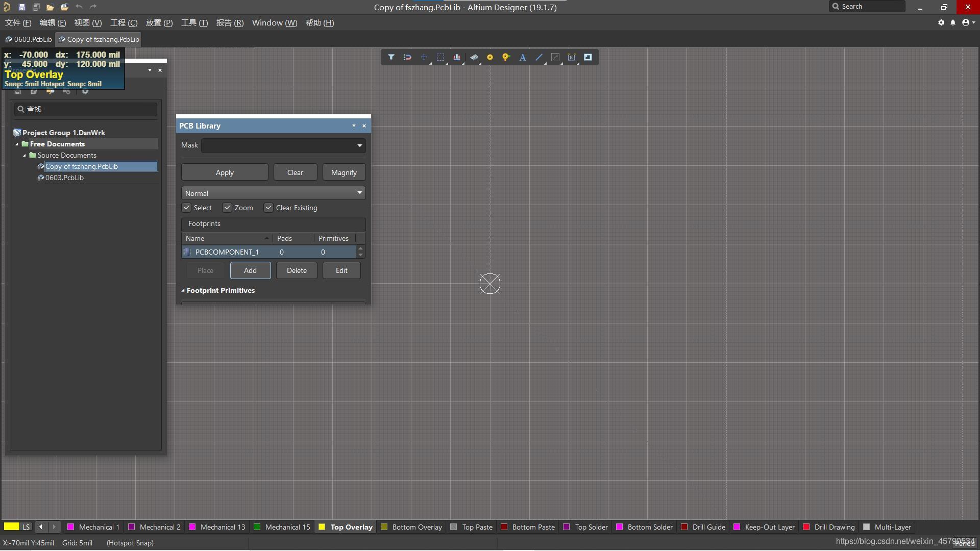Click the Magnify button
The width and height of the screenshot is (980, 551).
pos(344,172)
